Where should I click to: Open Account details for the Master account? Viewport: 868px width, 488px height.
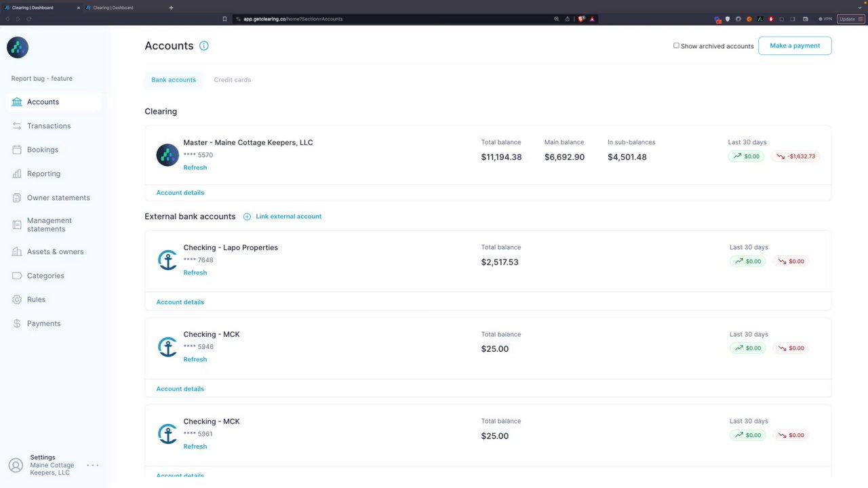[x=180, y=192]
